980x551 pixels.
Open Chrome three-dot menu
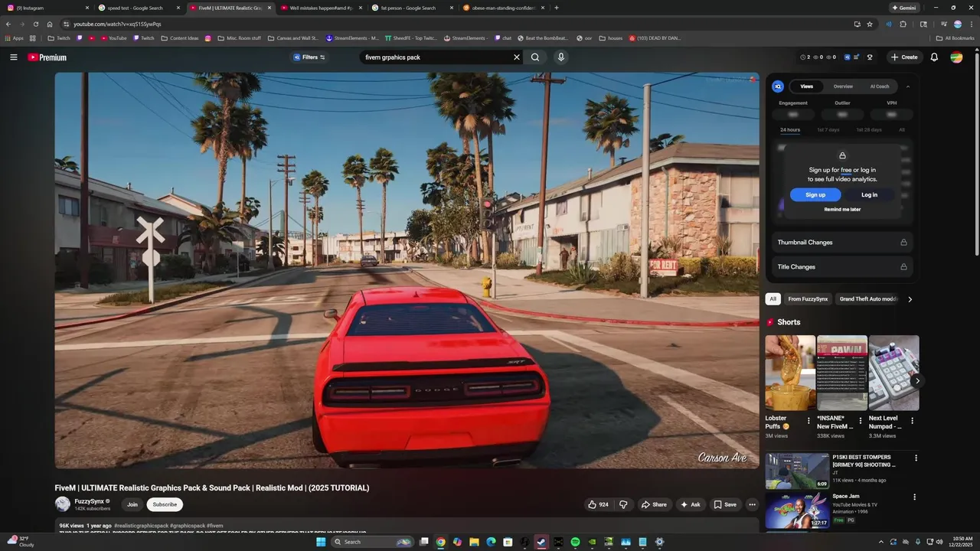pos(971,24)
